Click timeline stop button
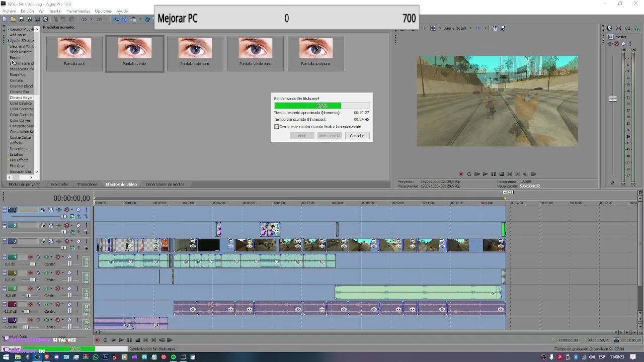 click(137, 340)
